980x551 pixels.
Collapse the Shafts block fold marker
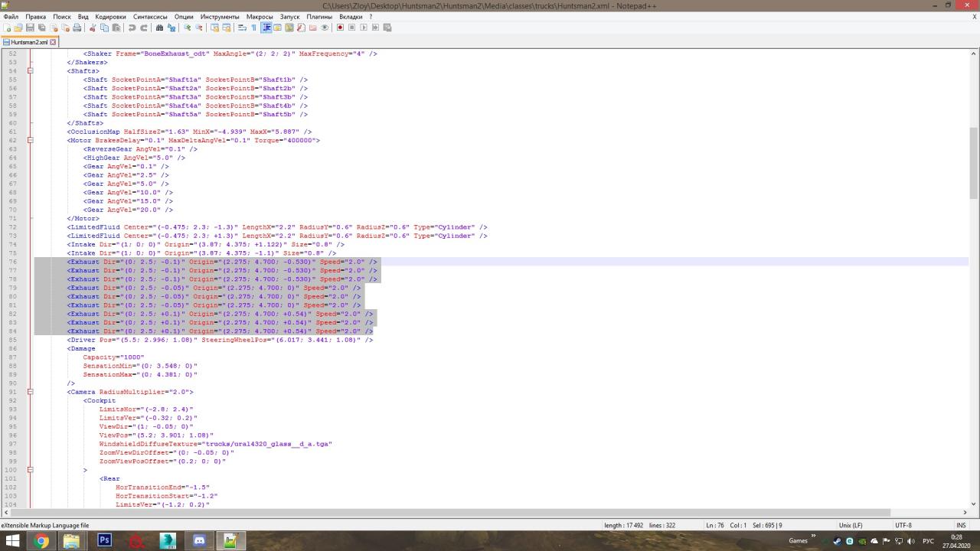coord(30,71)
